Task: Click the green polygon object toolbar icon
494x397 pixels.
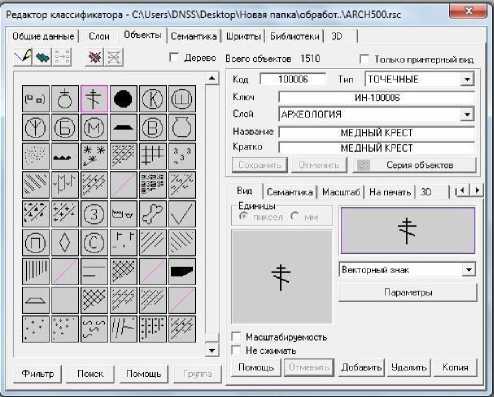Action: pyautogui.click(x=42, y=57)
